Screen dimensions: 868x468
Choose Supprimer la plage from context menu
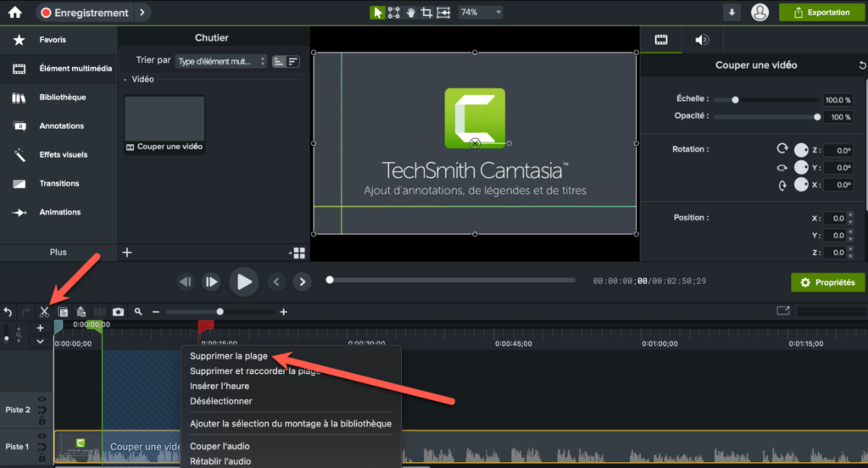[229, 356]
